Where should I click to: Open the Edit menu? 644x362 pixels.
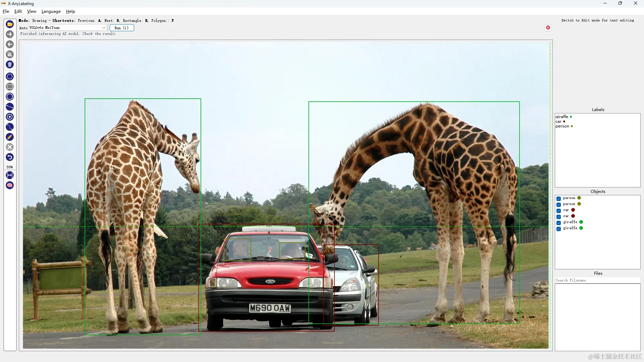point(18,11)
